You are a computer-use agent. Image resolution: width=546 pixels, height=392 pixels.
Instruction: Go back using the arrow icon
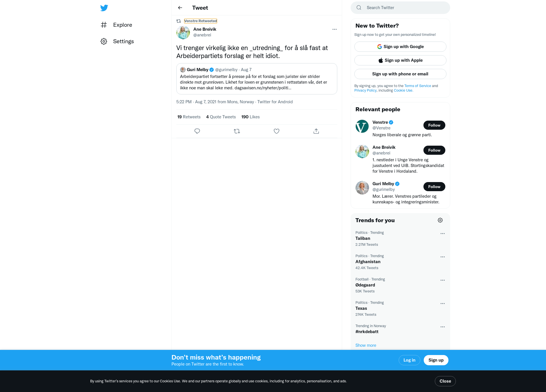[180, 8]
